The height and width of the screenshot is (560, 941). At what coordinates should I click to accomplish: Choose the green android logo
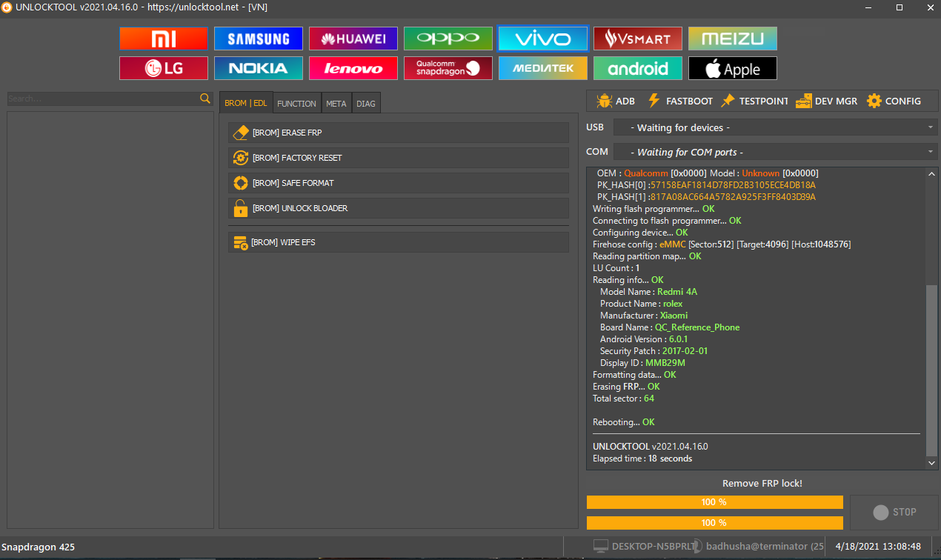(x=638, y=68)
